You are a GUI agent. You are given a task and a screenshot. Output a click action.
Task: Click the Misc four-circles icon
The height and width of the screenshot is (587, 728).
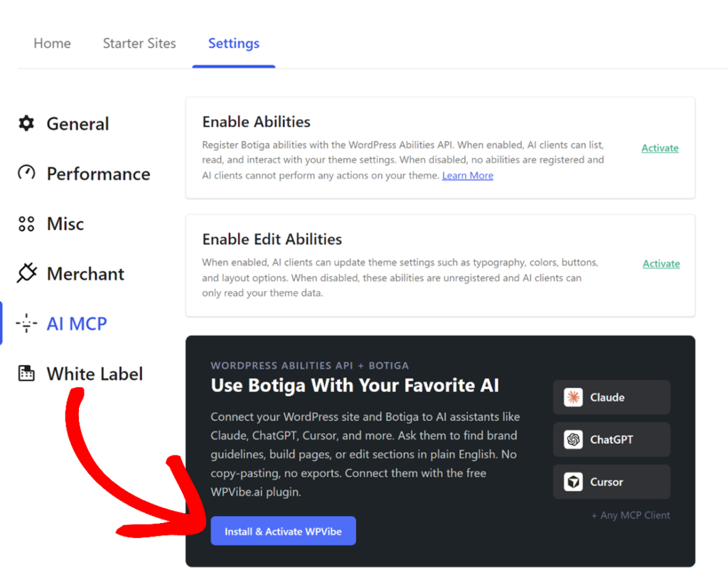tap(26, 223)
